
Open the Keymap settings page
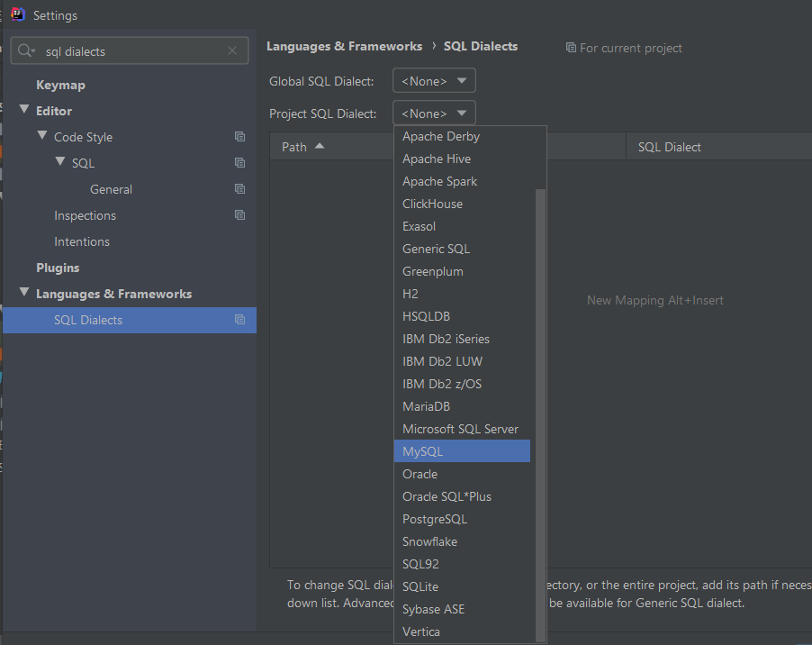pyautogui.click(x=60, y=85)
